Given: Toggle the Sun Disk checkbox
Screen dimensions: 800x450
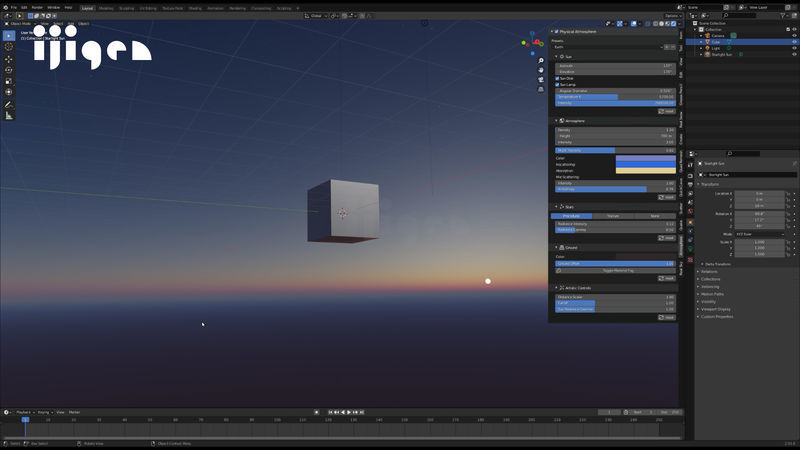Looking at the screenshot, I should coord(557,79).
